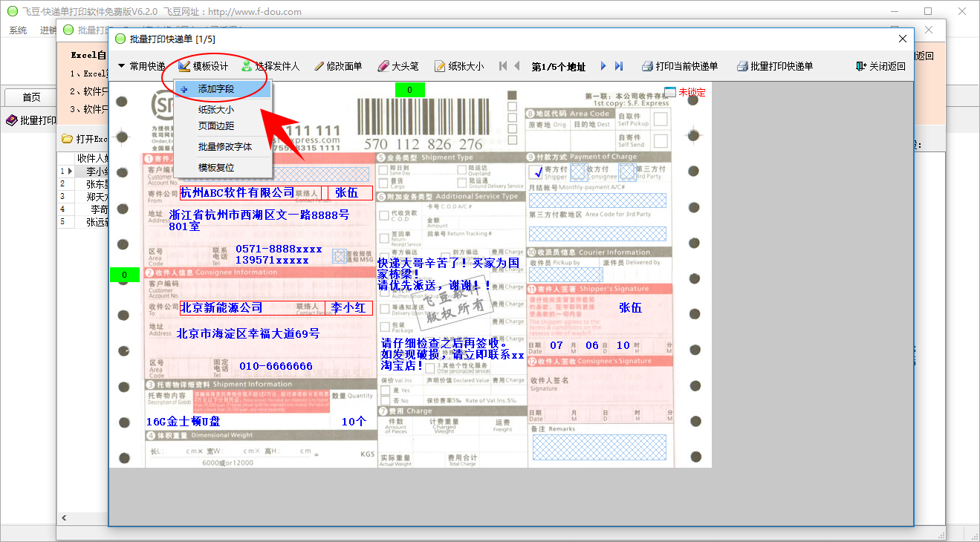Select the hatched 收方付 field
This screenshot has width=980, height=542.
(x=578, y=172)
